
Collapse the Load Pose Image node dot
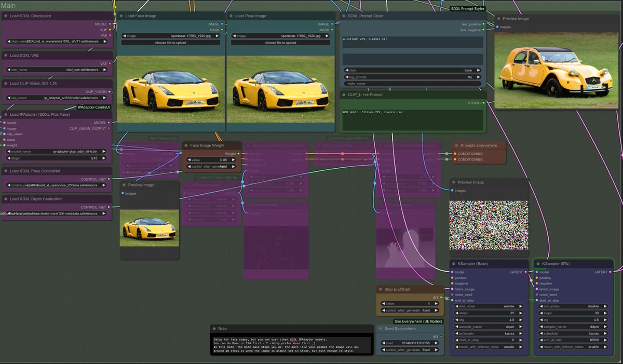[x=231, y=16]
